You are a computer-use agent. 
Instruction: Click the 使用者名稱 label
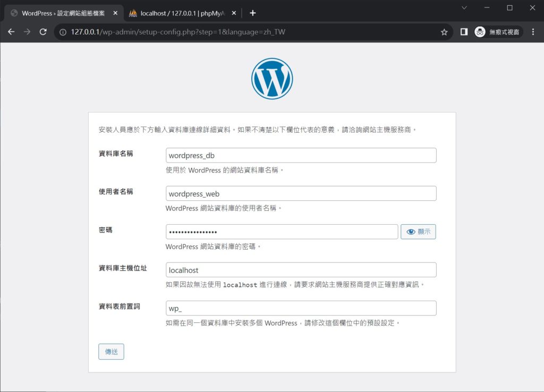[116, 192]
